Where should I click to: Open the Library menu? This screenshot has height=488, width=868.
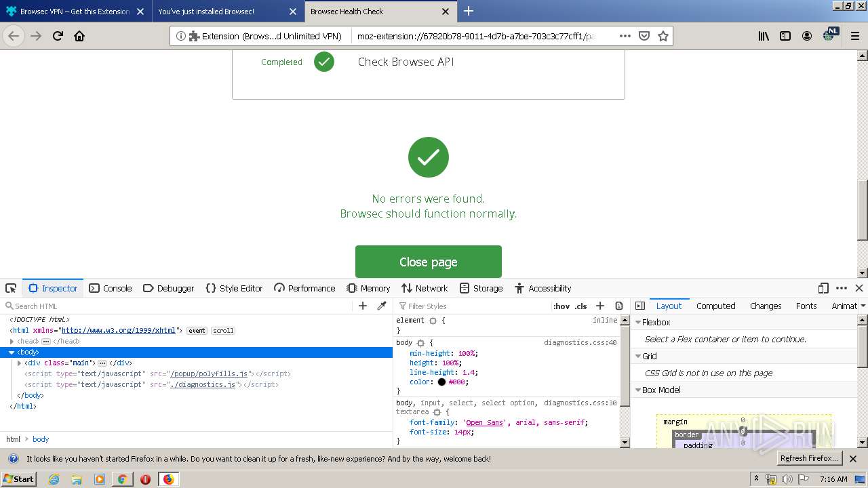point(764,36)
